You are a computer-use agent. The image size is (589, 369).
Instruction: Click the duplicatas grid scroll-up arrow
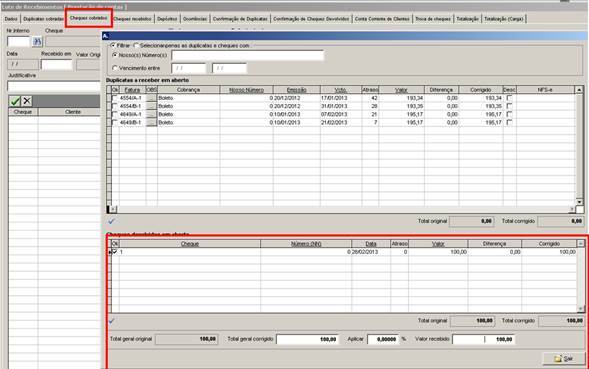(579, 90)
